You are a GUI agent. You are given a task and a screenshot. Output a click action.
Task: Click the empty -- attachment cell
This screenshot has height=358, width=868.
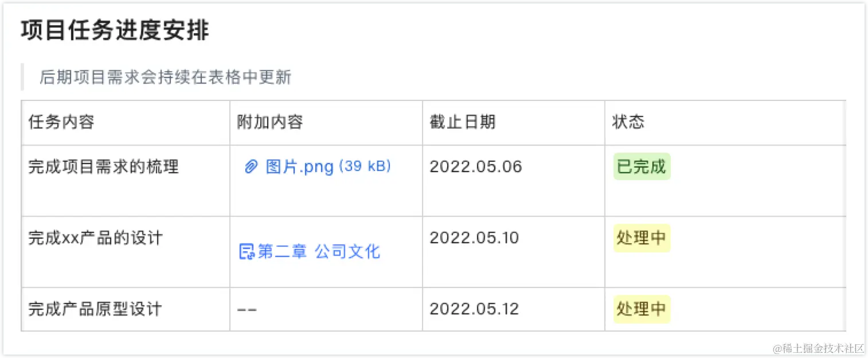tap(247, 310)
